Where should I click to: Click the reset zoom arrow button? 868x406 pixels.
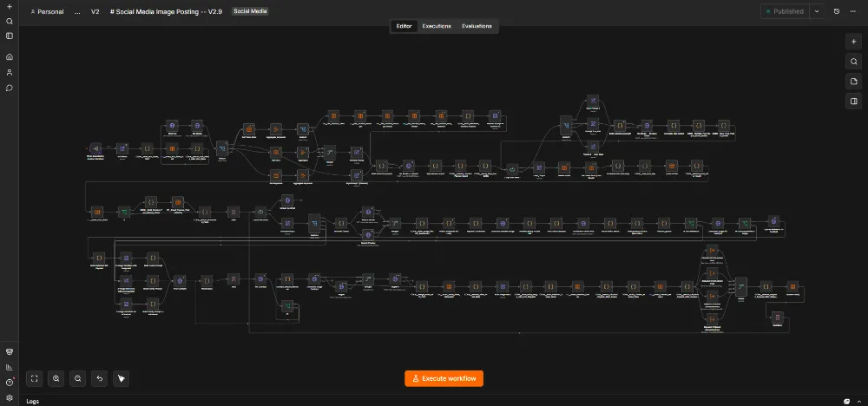100,378
